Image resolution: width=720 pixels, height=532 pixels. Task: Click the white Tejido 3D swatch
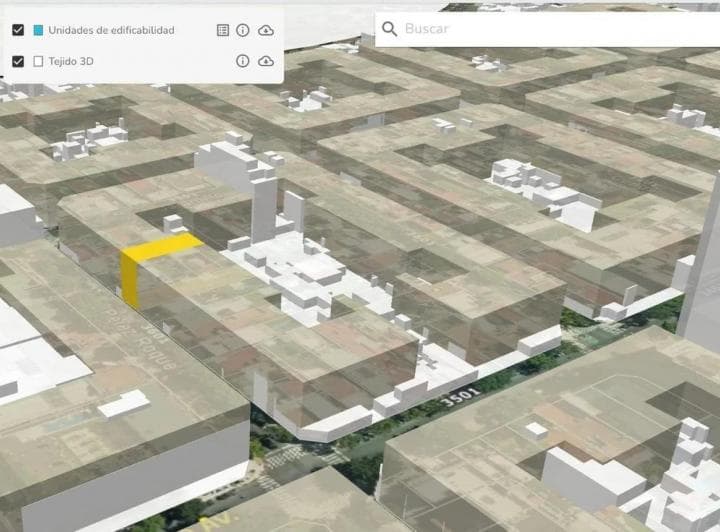click(x=38, y=61)
